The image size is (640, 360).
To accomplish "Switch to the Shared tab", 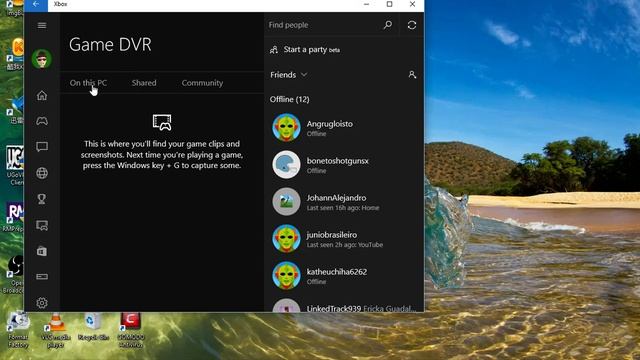I will (x=144, y=83).
